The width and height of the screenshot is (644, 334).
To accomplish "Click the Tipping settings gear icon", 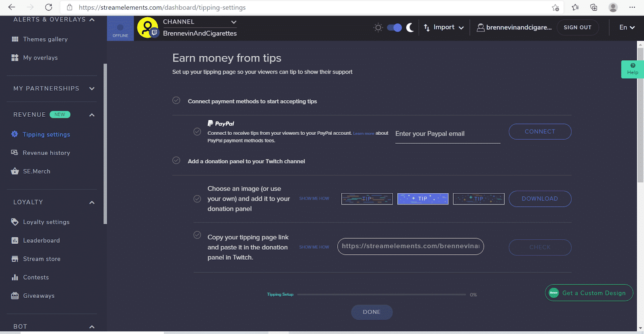I will [x=15, y=134].
